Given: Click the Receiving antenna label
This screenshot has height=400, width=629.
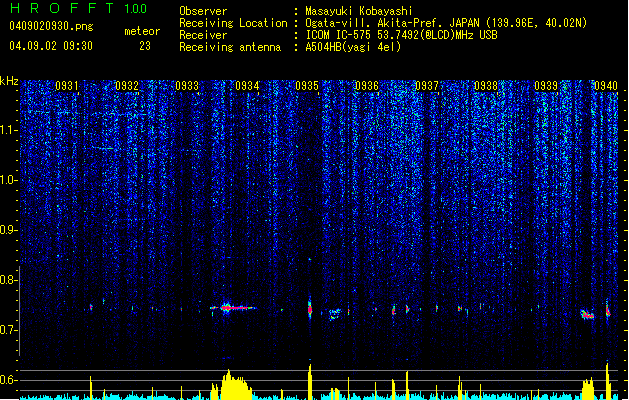Looking at the screenshot, I should (x=230, y=47).
